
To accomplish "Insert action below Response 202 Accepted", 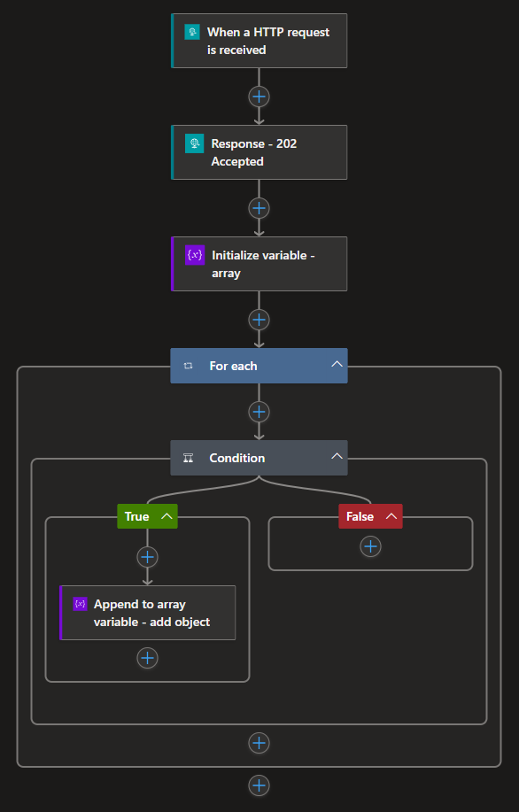I will 259,208.
